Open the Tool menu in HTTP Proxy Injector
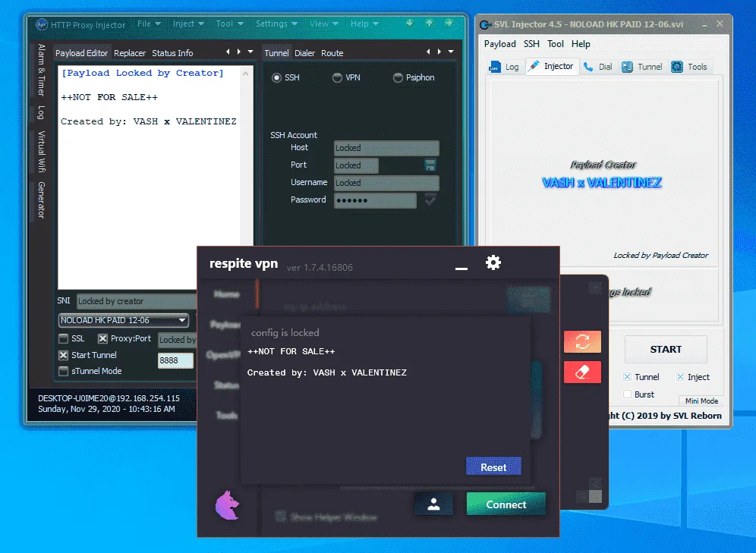 (229, 24)
